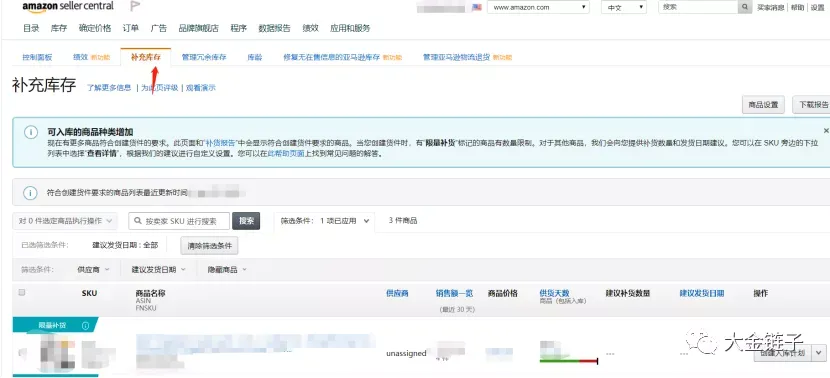Switch to the 控制面板 tab

[37, 57]
